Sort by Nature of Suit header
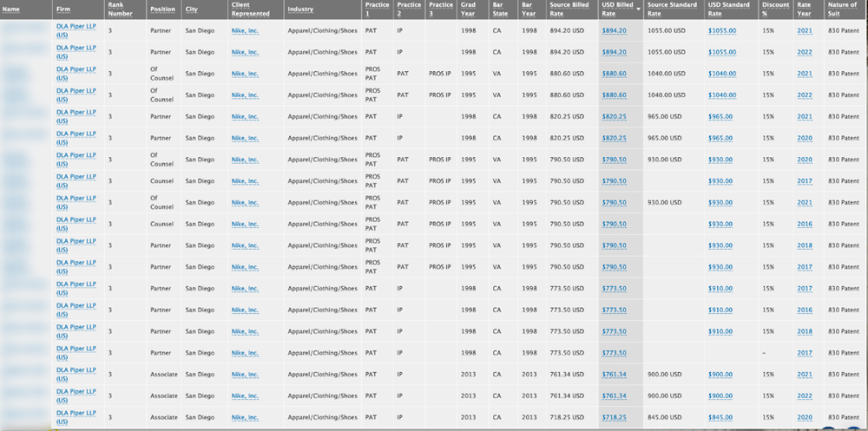This screenshot has width=868, height=431. 842,10
